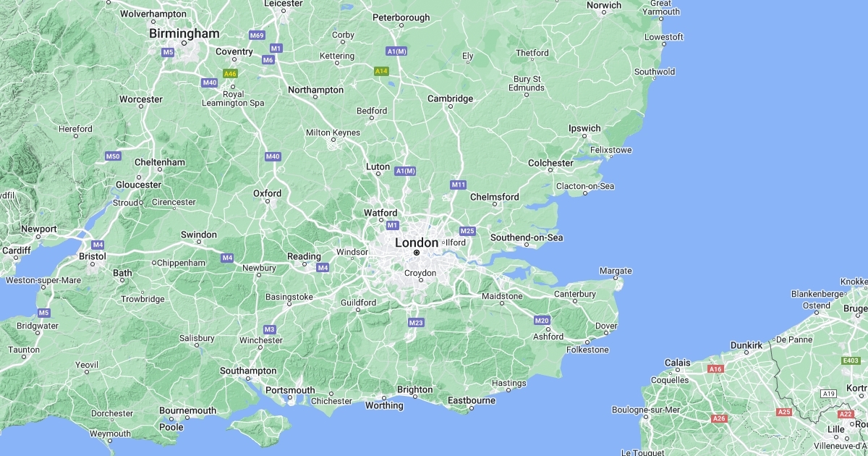Select the Oxford city label
868x456 pixels.
click(x=267, y=193)
